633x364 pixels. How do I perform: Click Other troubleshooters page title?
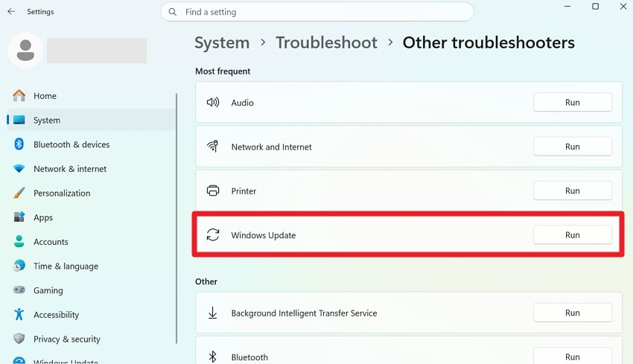(489, 42)
